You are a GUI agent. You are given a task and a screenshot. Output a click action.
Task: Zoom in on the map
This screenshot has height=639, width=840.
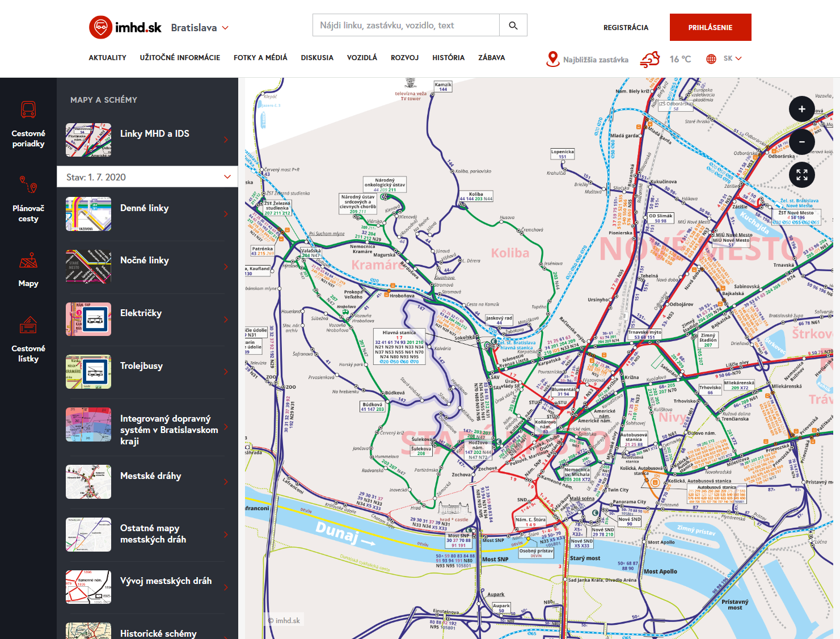(801, 109)
